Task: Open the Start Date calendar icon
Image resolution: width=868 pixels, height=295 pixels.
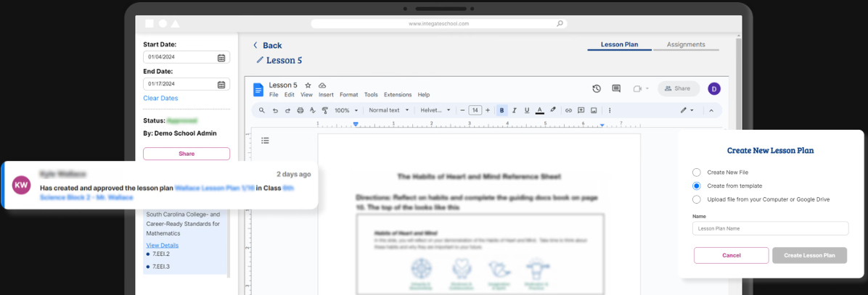Action: pos(221,57)
